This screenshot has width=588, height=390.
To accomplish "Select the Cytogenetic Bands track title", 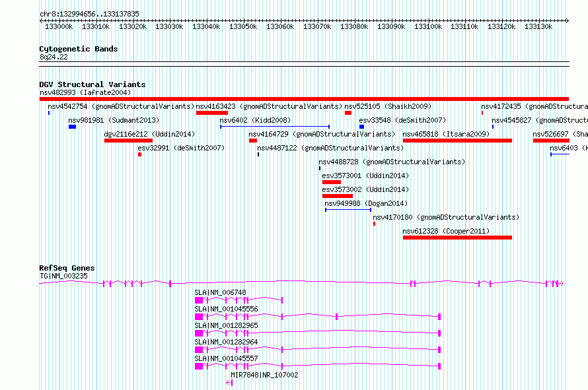I will click(x=79, y=49).
